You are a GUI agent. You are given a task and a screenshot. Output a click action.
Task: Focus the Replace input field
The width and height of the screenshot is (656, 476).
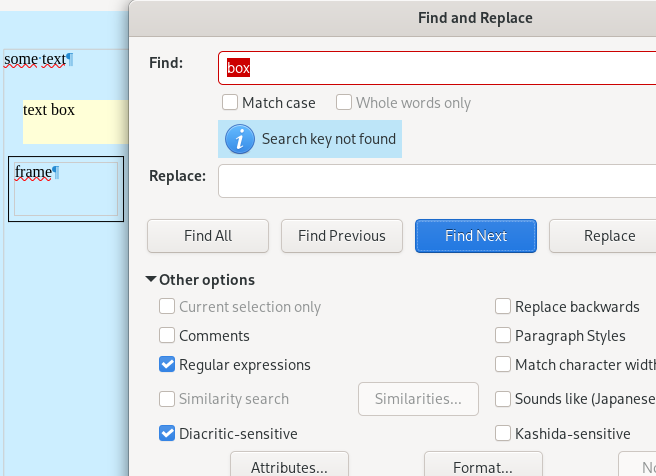[x=436, y=181]
